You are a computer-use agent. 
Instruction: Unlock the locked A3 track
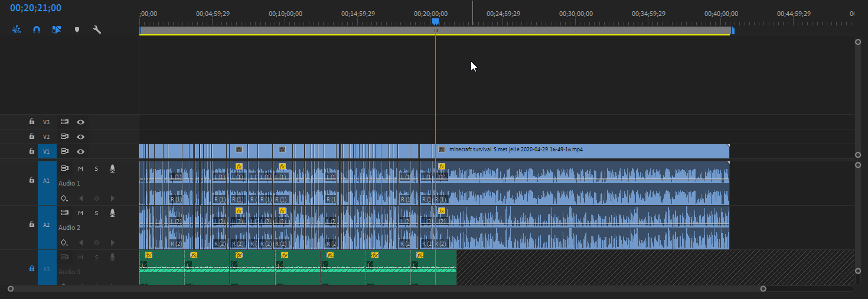click(32, 268)
